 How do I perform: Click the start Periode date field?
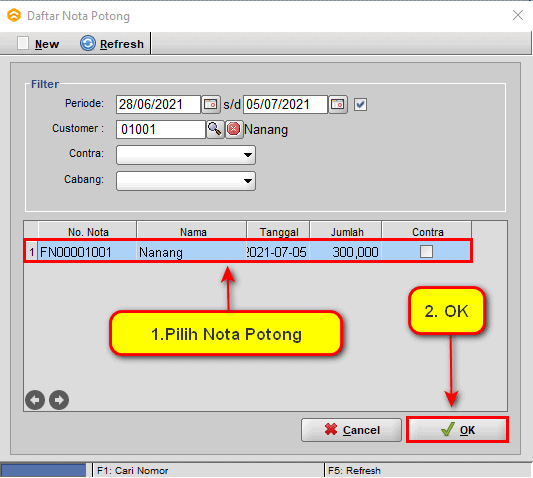(x=158, y=104)
